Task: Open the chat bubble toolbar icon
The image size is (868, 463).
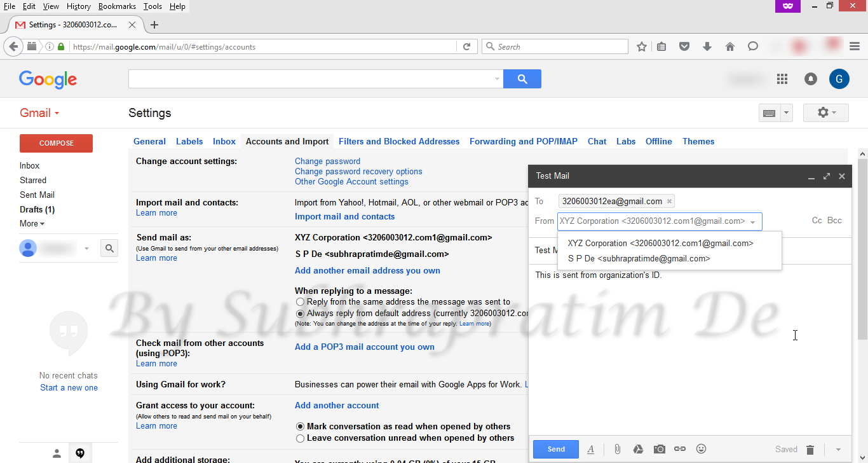Action: tap(753, 46)
